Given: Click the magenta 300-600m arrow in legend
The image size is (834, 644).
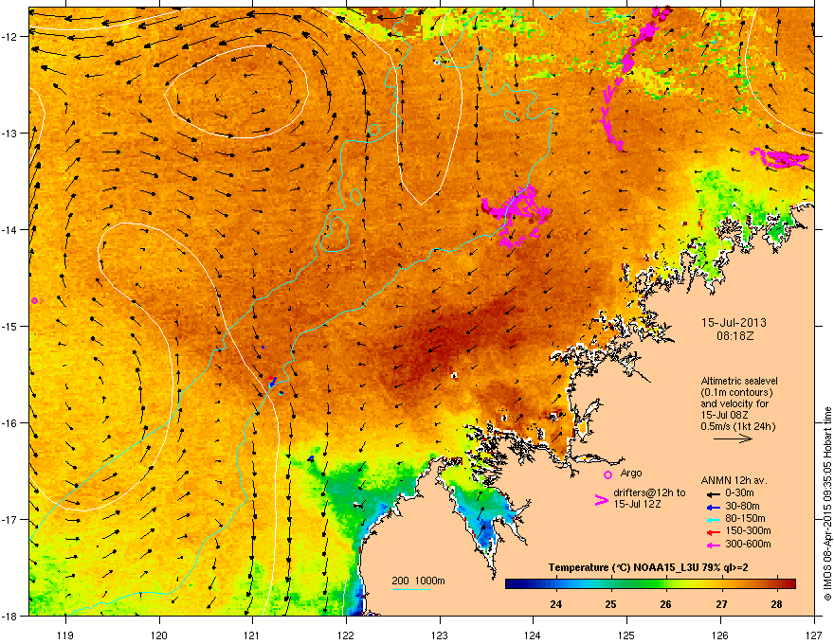Looking at the screenshot, I should [x=712, y=545].
